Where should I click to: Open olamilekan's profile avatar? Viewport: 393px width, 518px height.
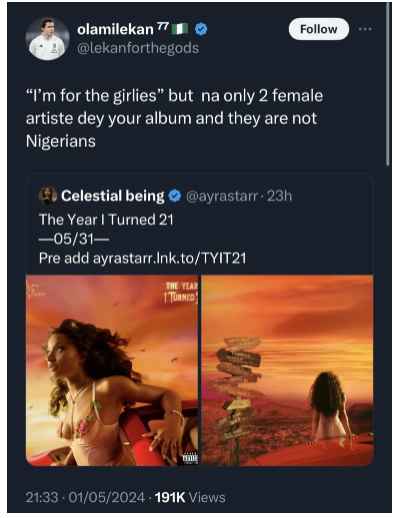coord(48,38)
